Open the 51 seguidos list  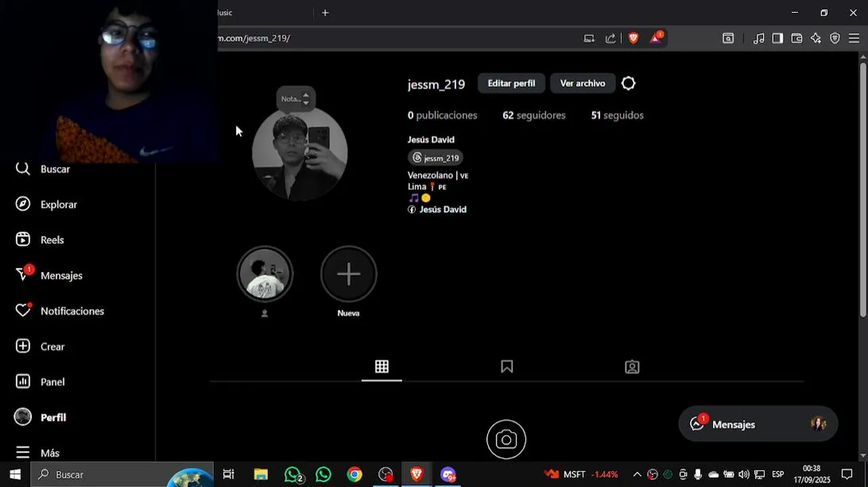coord(617,115)
